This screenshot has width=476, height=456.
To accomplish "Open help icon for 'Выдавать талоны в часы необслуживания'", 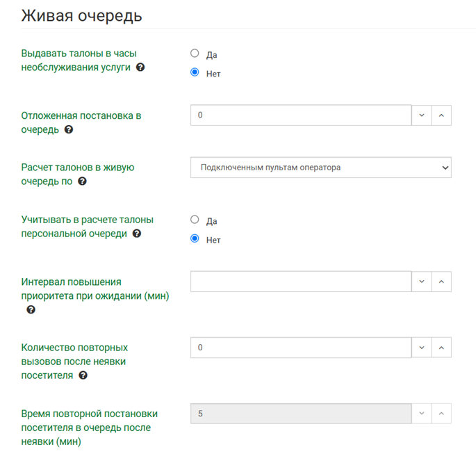I will [x=140, y=67].
